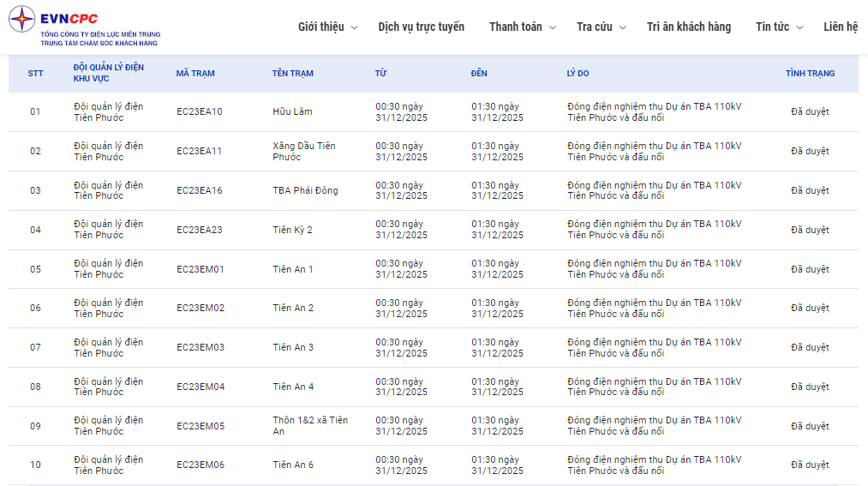Viewport: 868px width, 486px height.
Task: Click the LÝ DO column header
Action: tap(578, 74)
